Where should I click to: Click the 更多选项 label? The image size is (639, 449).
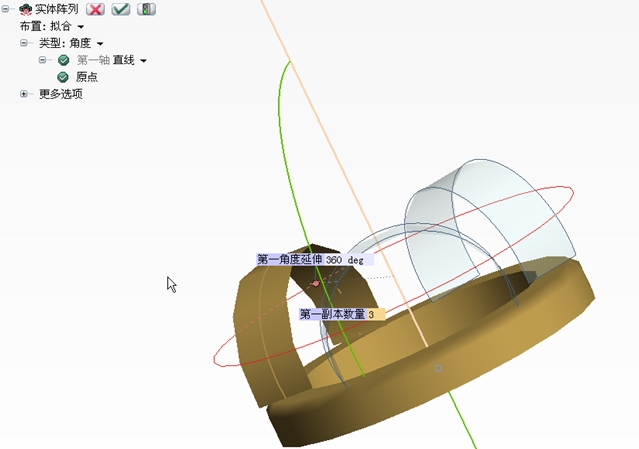(61, 94)
